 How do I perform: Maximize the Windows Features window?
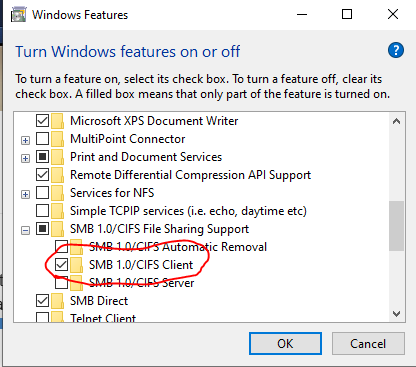click(347, 15)
